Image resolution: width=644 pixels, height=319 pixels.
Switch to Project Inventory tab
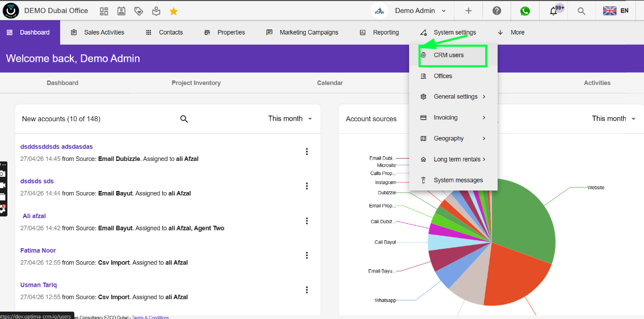coord(196,83)
